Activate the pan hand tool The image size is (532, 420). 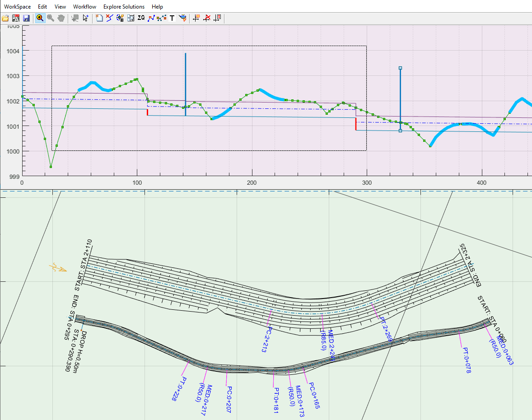(60, 18)
